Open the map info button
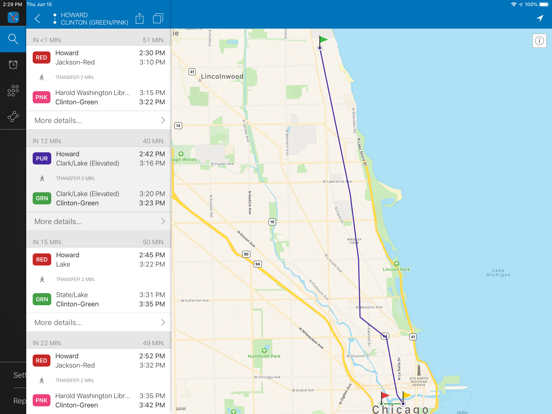 (539, 40)
